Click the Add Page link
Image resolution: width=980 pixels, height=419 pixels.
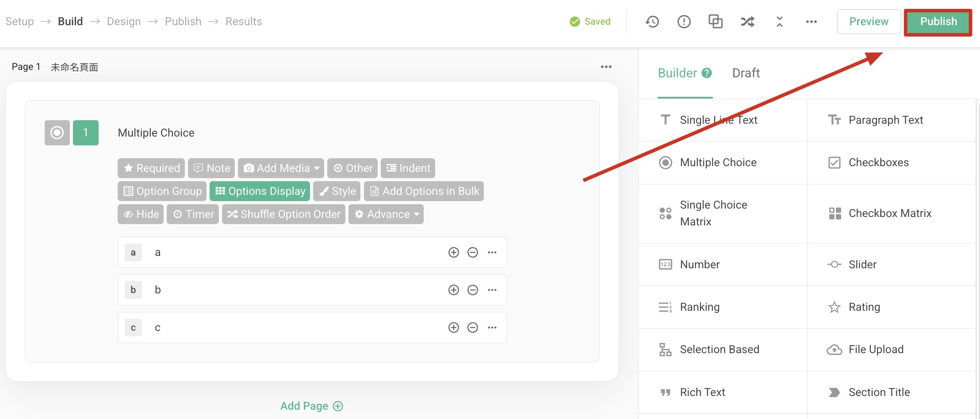(x=311, y=406)
